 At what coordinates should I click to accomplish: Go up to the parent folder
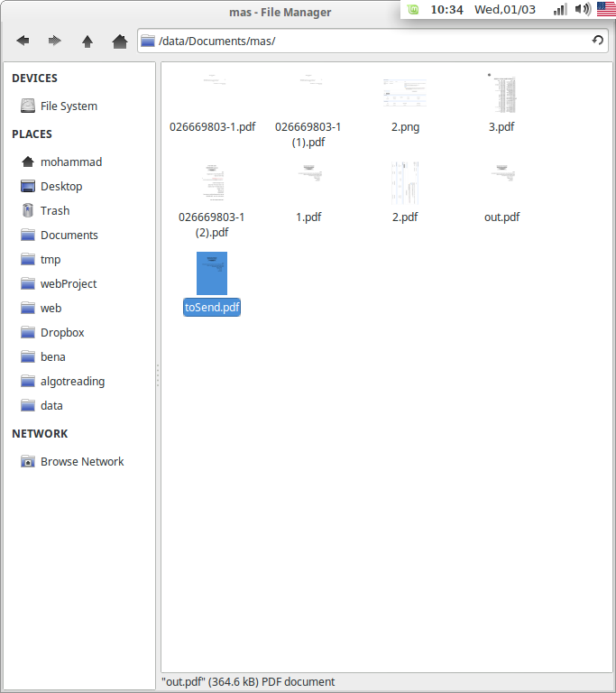pos(87,41)
